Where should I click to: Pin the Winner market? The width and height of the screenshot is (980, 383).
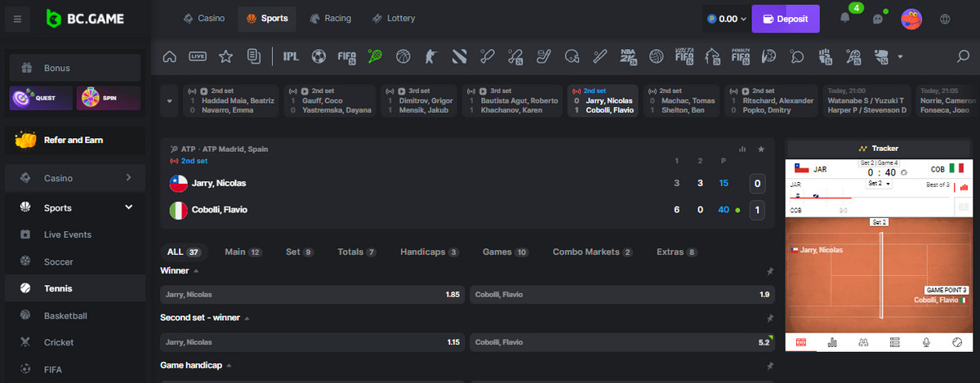[769, 271]
